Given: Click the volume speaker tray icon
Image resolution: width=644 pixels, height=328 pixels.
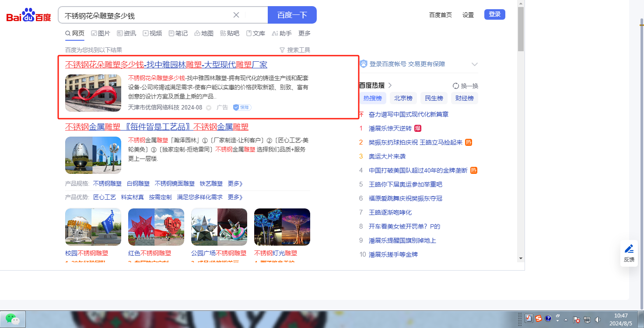Looking at the screenshot, I should click(598, 320).
